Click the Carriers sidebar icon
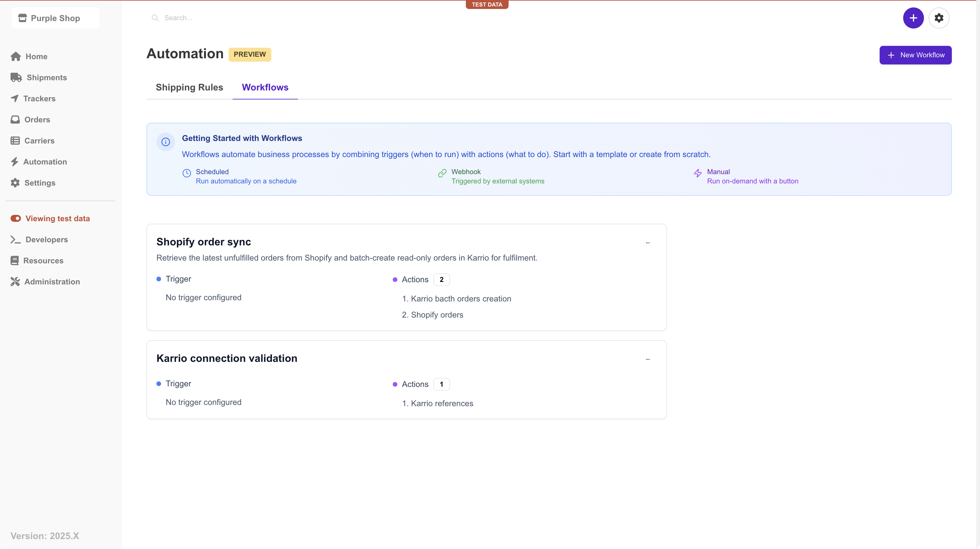 pos(15,140)
